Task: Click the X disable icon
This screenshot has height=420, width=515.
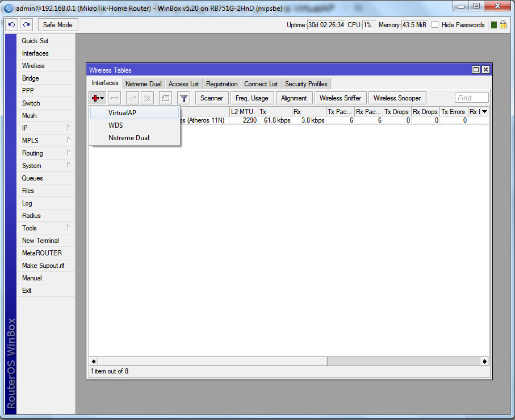Action: [147, 98]
